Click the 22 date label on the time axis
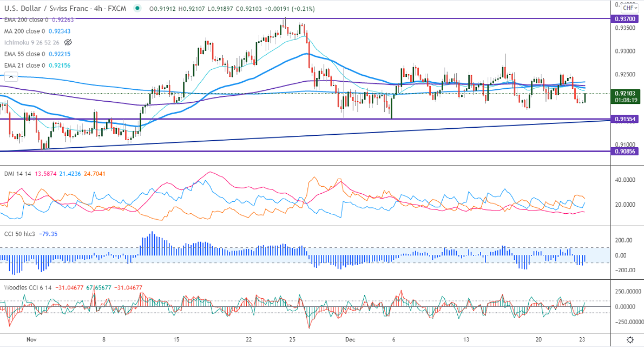644x348 pixels. click(x=249, y=340)
